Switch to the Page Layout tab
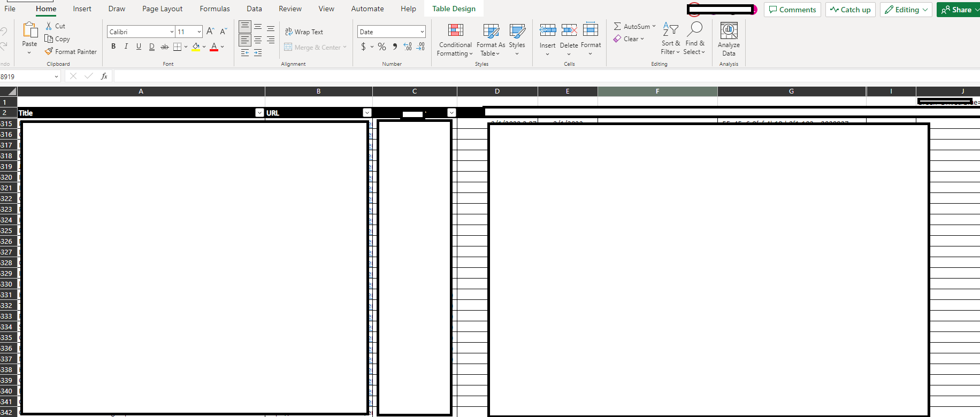Screen dimensions: 980x417 click(x=162, y=9)
